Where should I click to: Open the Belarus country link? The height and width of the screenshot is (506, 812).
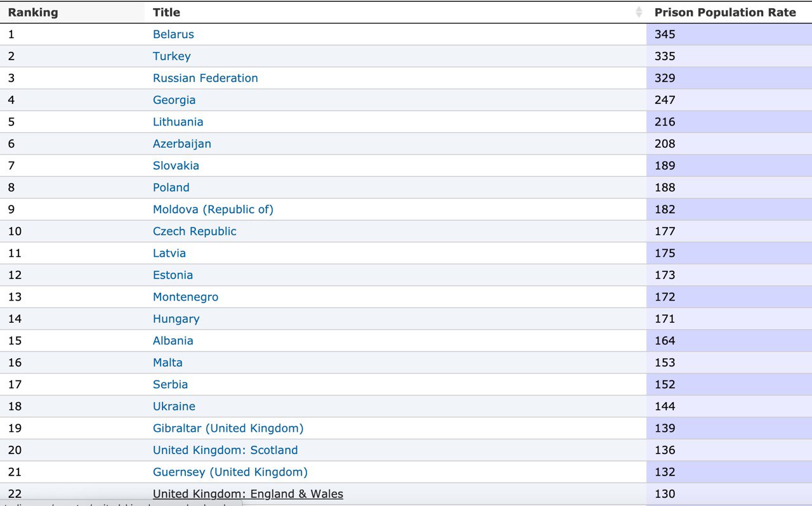173,34
